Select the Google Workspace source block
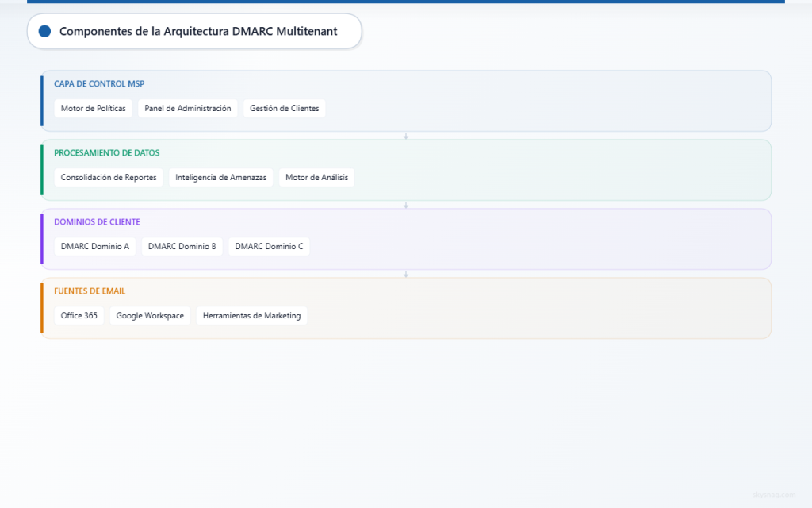 tap(150, 315)
